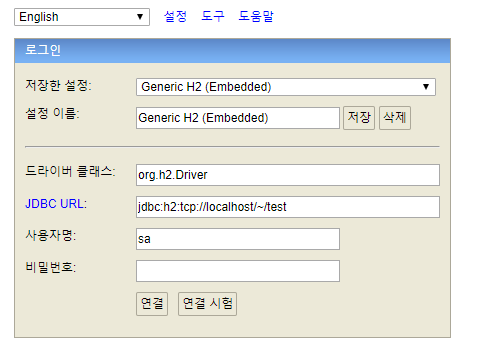Open the 도움말 link
Viewport: 491px width, 361px height.
[x=256, y=16]
